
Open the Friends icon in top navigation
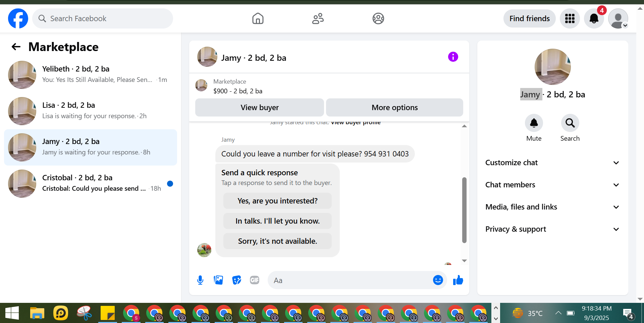pos(318,18)
